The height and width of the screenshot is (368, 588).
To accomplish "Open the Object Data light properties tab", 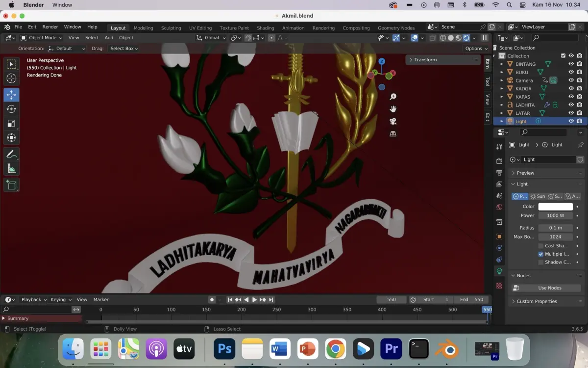I will click(499, 271).
